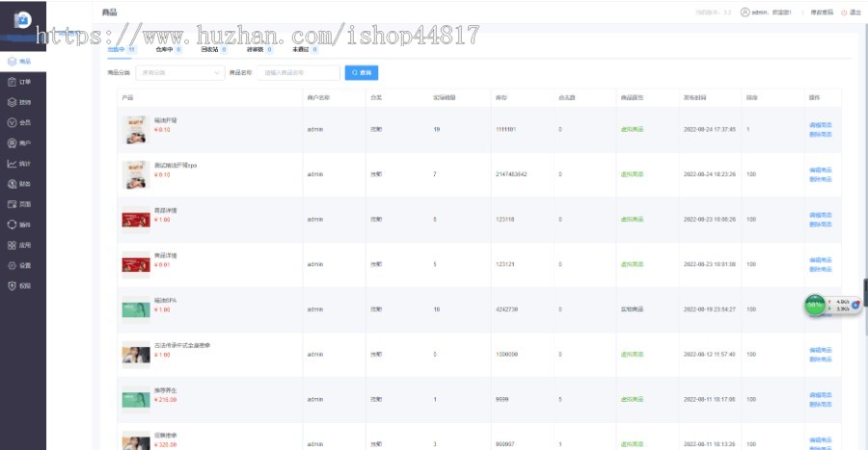Click the green 58% floating speed ball
This screenshot has height=450, width=868.
click(815, 304)
